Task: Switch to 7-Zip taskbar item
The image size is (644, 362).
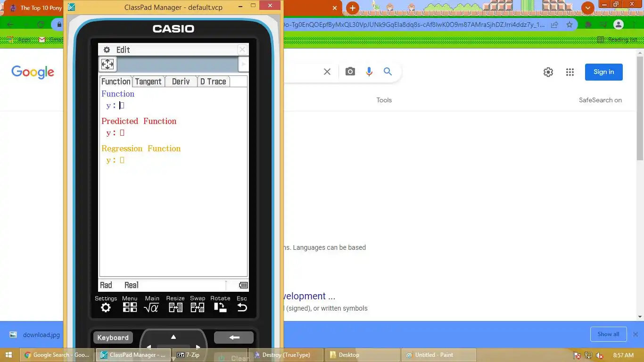Action: click(210, 355)
